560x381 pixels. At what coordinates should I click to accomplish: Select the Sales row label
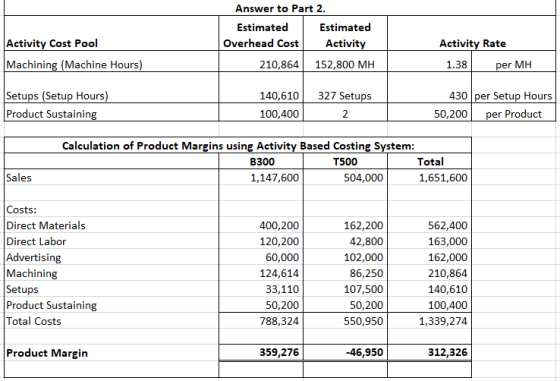point(111,177)
